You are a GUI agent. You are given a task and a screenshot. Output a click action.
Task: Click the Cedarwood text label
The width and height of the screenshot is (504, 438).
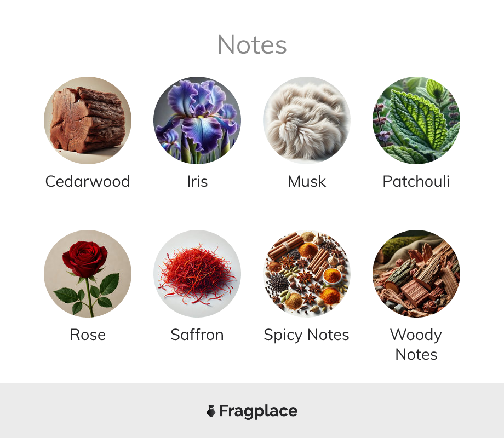[88, 181]
